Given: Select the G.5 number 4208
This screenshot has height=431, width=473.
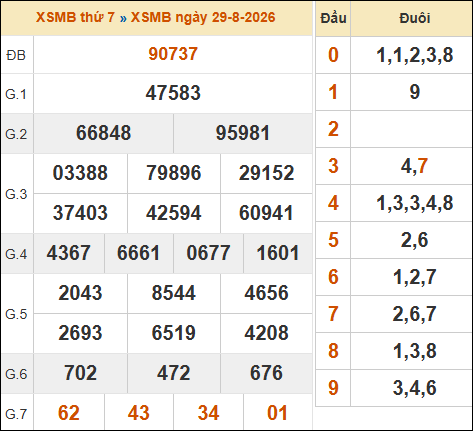Looking at the screenshot, I should pos(266,333).
